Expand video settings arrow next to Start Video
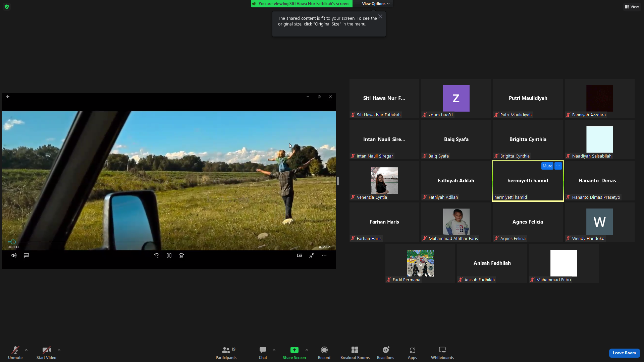Screen dimensions: 644x362 (x=59, y=350)
